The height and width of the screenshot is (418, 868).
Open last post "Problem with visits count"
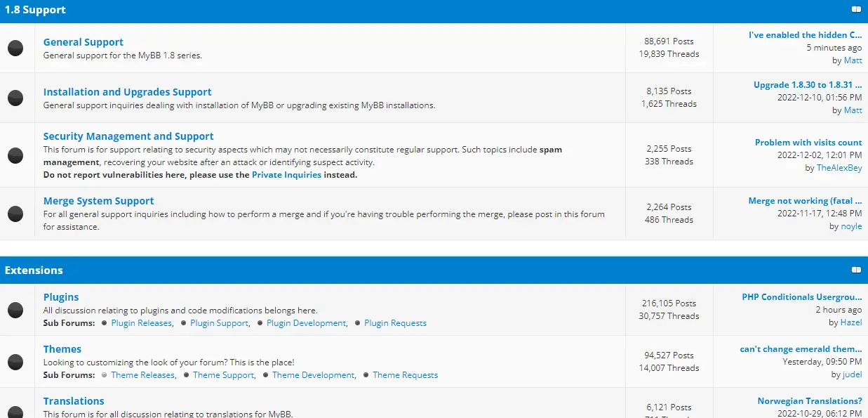click(808, 143)
